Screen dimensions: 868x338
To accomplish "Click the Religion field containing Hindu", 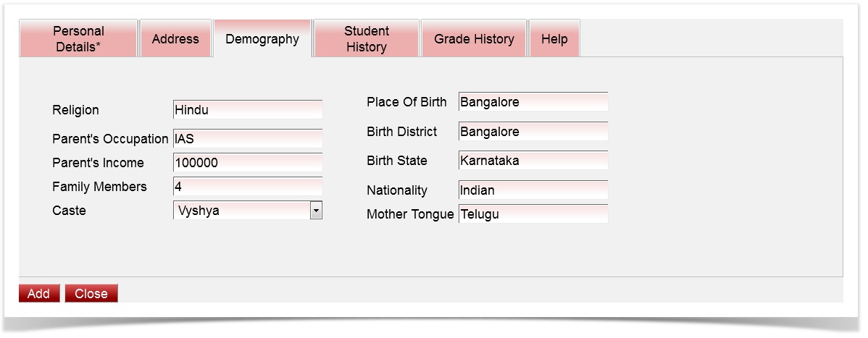I will click(x=248, y=110).
